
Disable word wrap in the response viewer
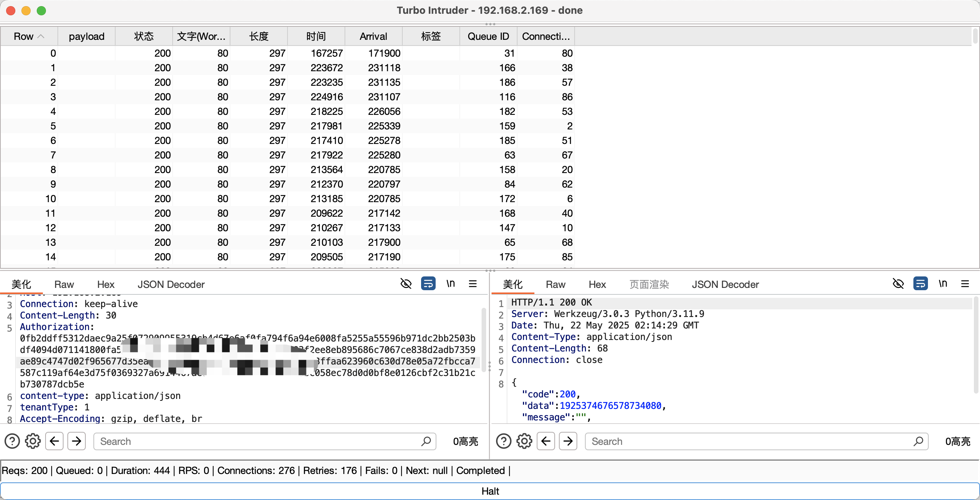click(921, 284)
